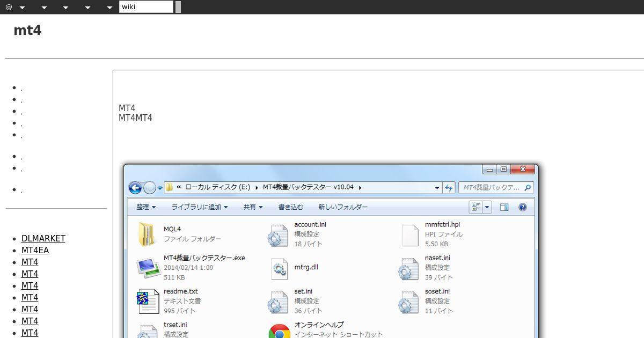Click the button beside wiki search box
This screenshot has height=338, width=644.
pos(178,7)
